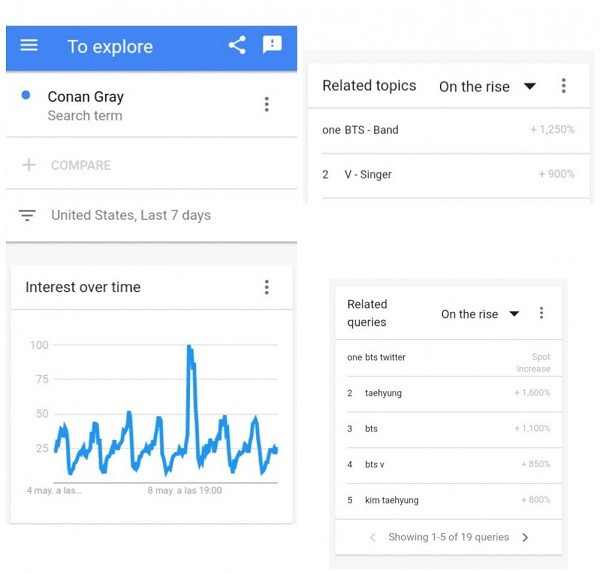Open Related queries three-dot menu

541,313
